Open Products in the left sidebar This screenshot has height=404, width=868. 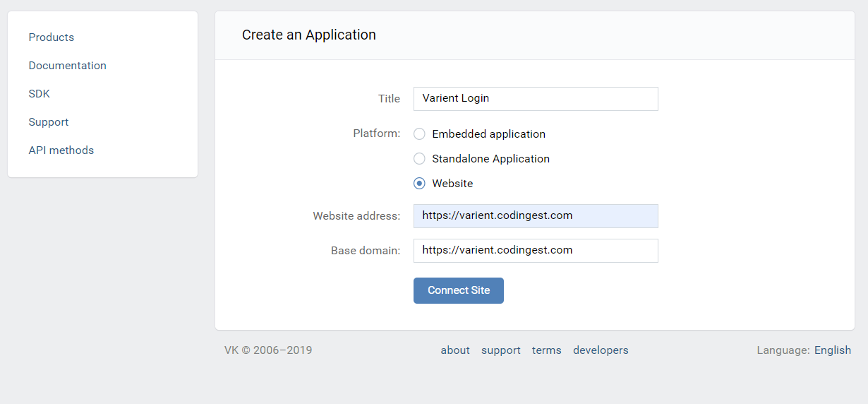pyautogui.click(x=52, y=37)
